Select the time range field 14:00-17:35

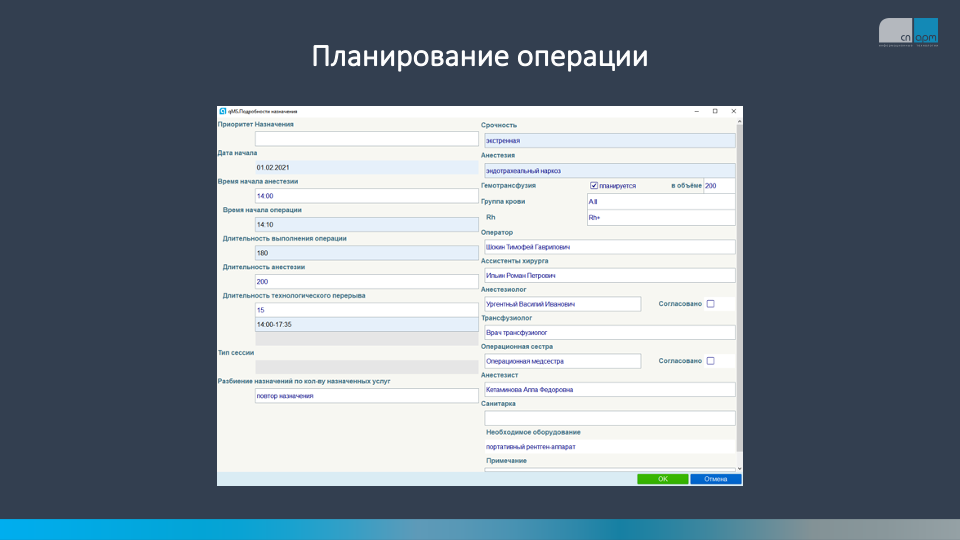pos(366,324)
